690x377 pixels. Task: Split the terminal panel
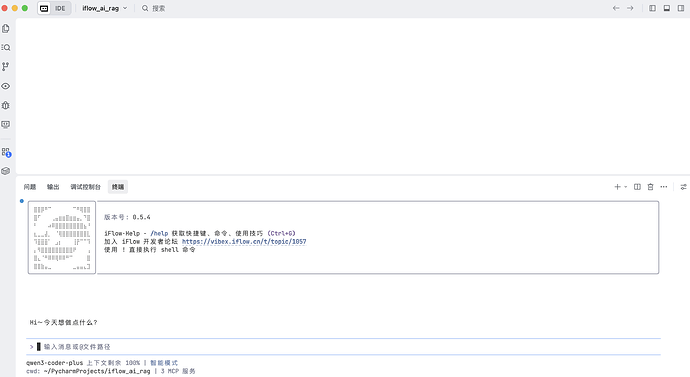pos(637,187)
